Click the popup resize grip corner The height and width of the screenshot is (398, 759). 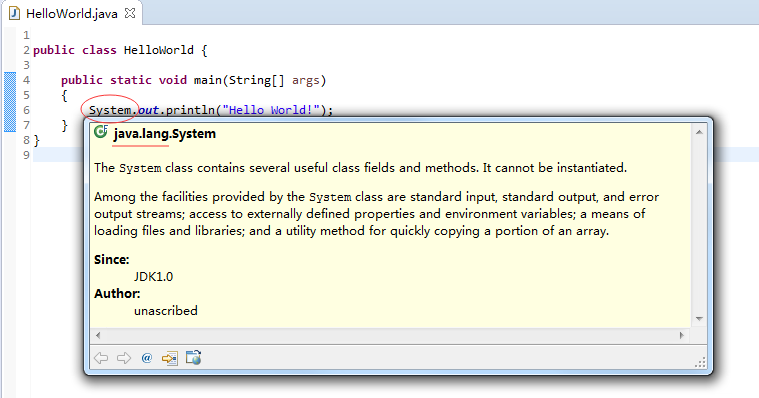(700, 362)
